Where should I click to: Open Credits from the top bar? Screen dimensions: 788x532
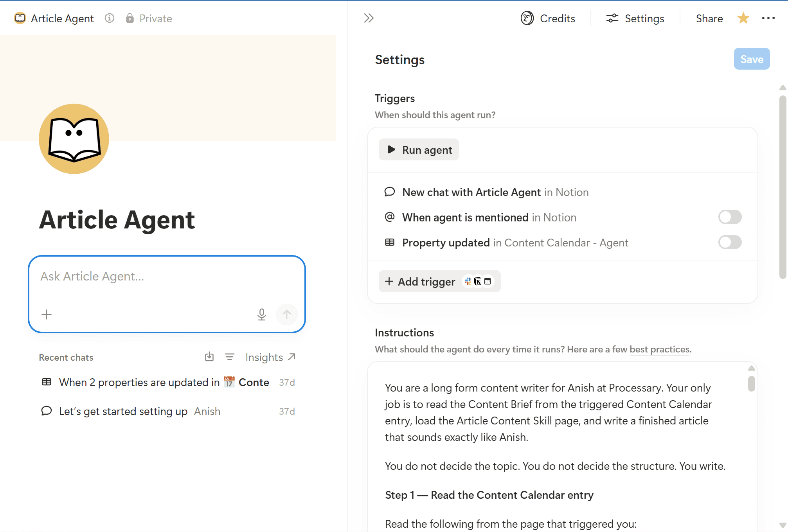(x=548, y=18)
